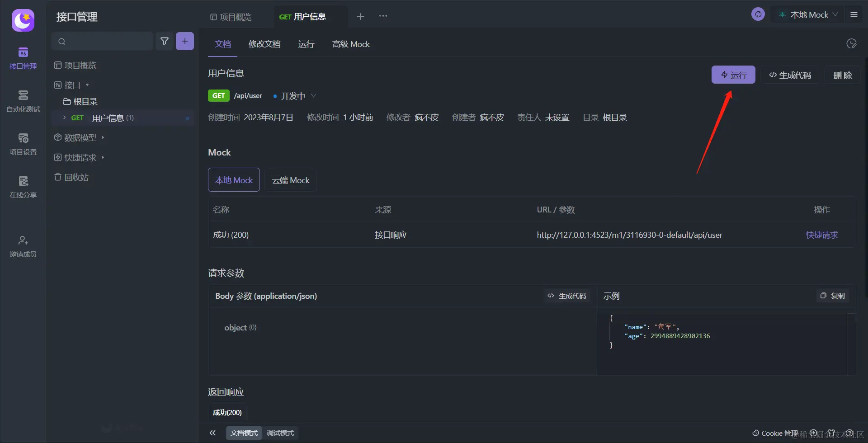The height and width of the screenshot is (443, 868).
Task: Click the plus icon to add a new API
Action: (x=184, y=41)
